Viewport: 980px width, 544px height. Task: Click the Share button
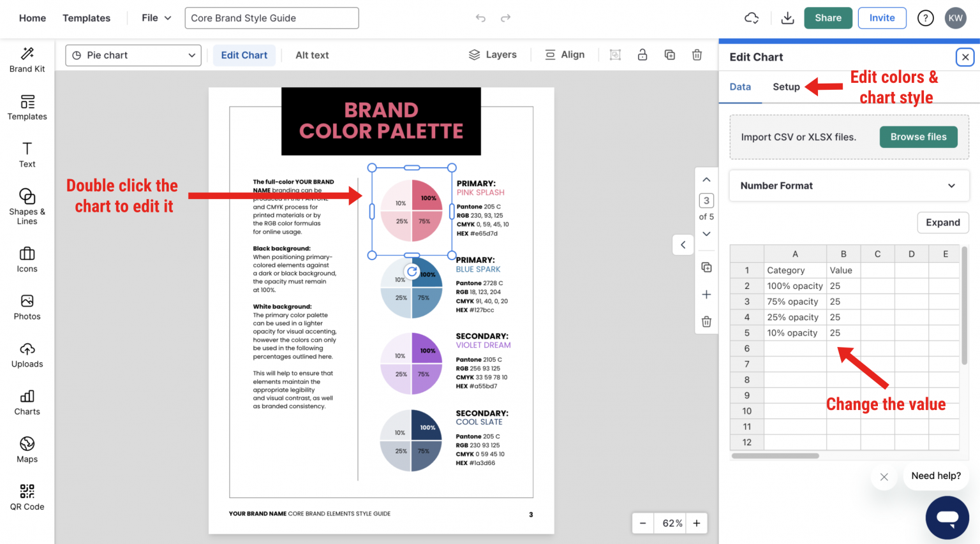click(828, 18)
